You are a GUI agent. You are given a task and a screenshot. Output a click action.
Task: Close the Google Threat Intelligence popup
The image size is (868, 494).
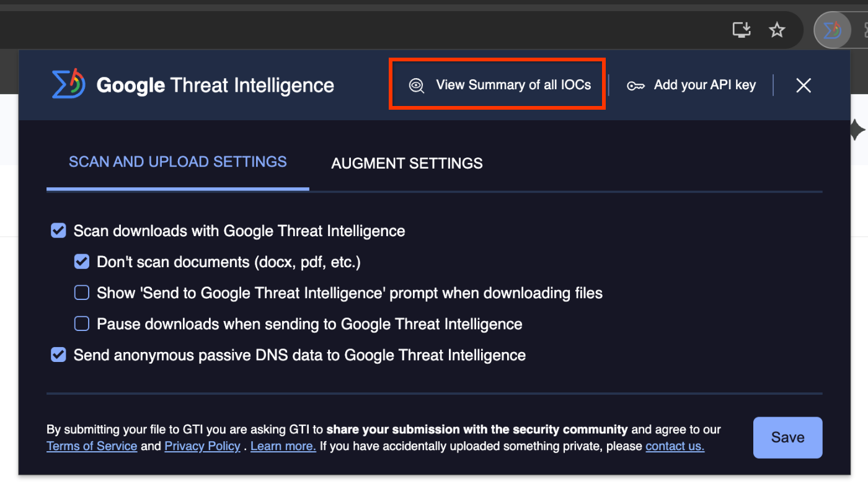[804, 86]
